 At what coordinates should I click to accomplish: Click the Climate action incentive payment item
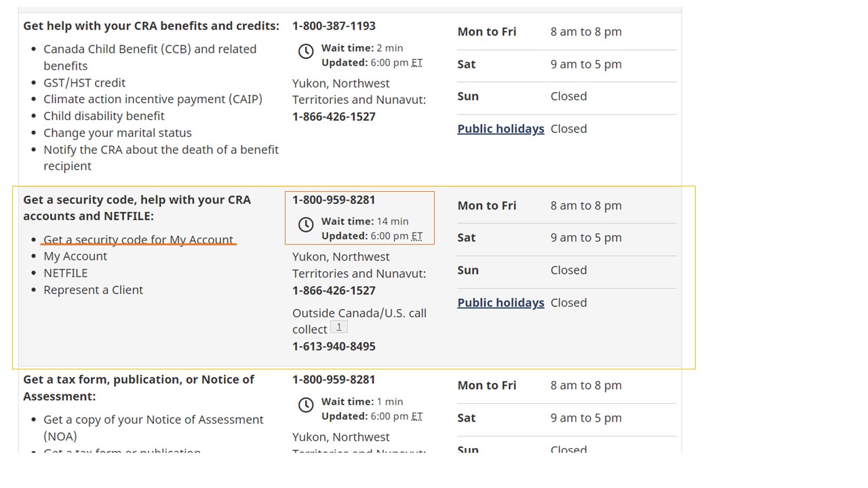point(153,99)
